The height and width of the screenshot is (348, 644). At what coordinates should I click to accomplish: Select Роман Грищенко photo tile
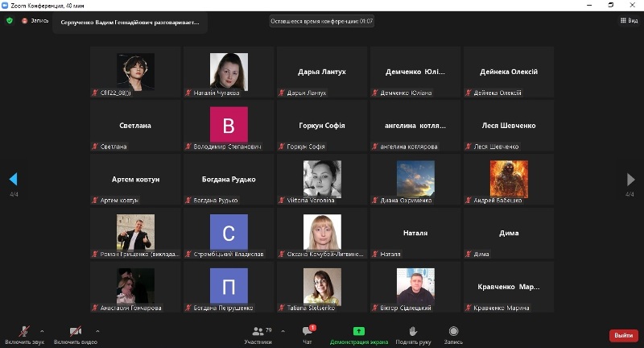(135, 234)
